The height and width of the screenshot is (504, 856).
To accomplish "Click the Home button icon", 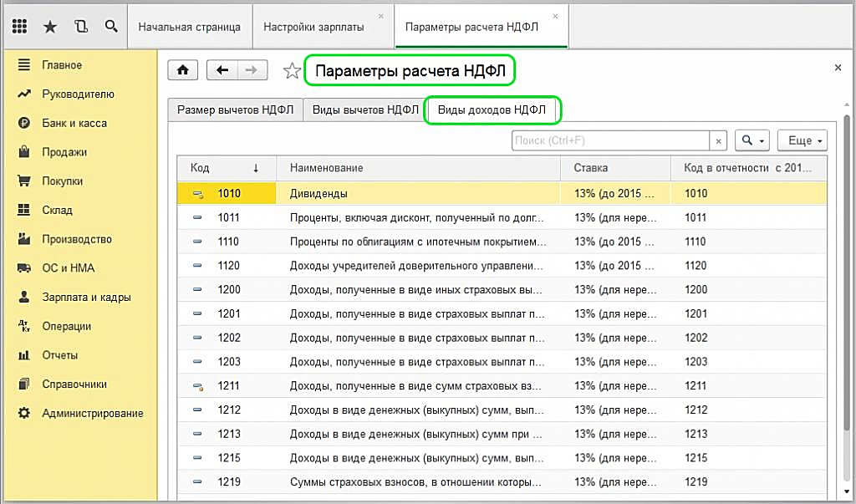I will 183,70.
